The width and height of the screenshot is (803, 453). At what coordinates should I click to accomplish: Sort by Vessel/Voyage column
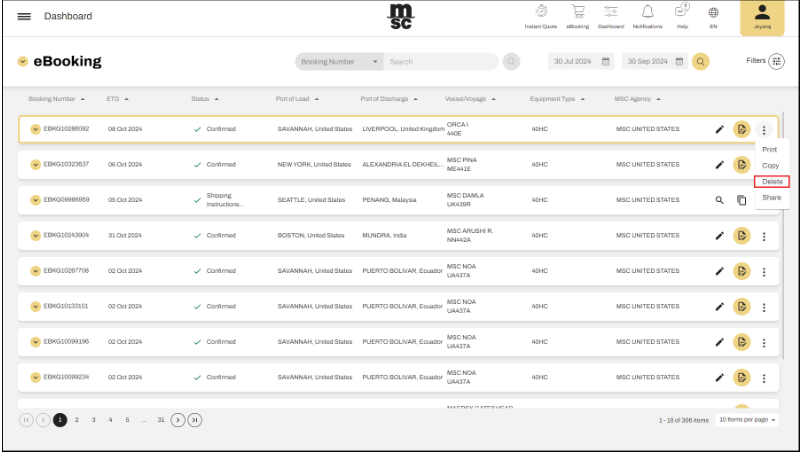[470, 99]
